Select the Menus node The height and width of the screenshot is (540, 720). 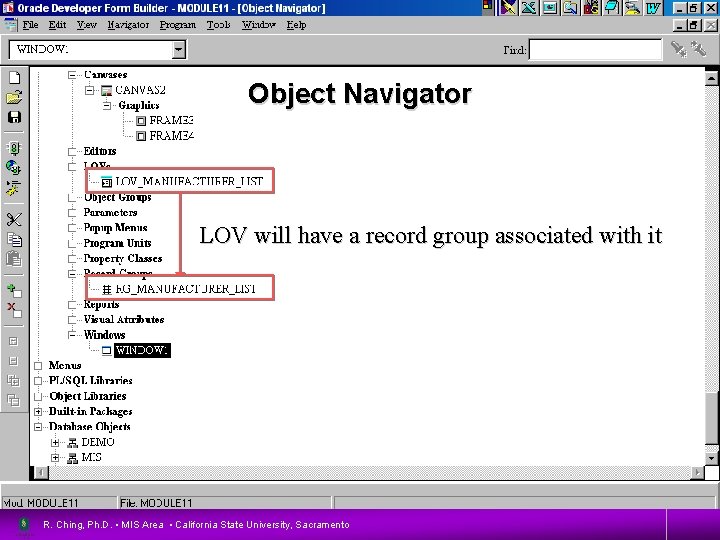[65, 366]
